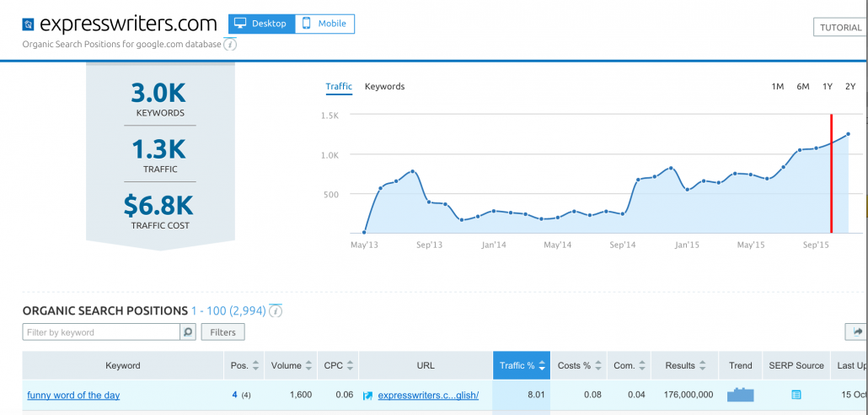Open the Filters button
Screen dimensions: 868x415
pyautogui.click(x=222, y=332)
